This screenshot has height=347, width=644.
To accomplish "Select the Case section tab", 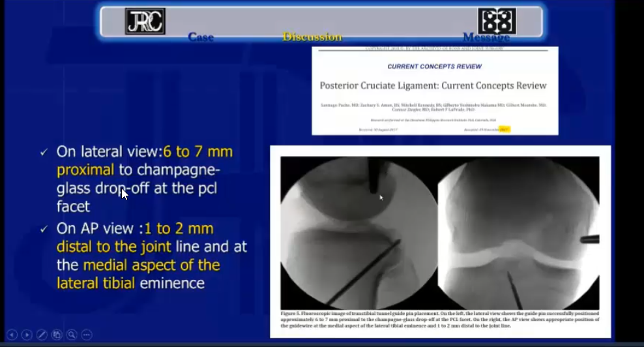I will click(201, 37).
